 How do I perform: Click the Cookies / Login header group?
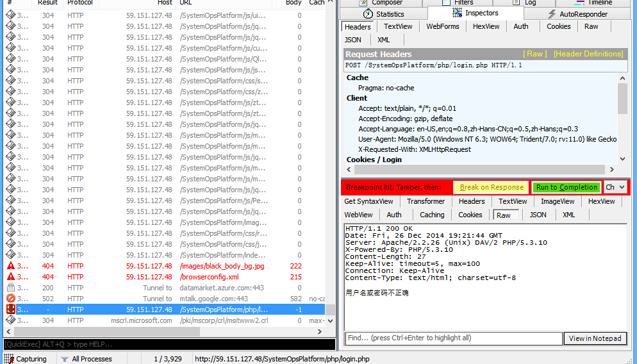[x=374, y=160]
